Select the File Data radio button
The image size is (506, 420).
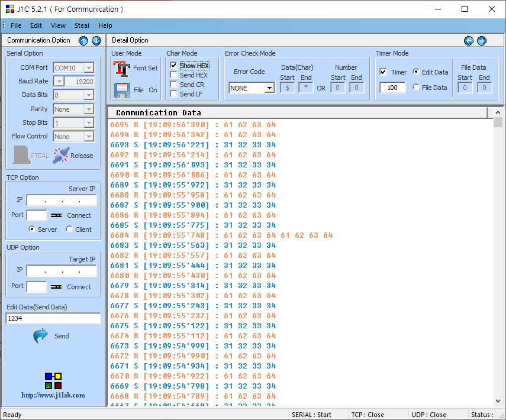[x=416, y=88]
